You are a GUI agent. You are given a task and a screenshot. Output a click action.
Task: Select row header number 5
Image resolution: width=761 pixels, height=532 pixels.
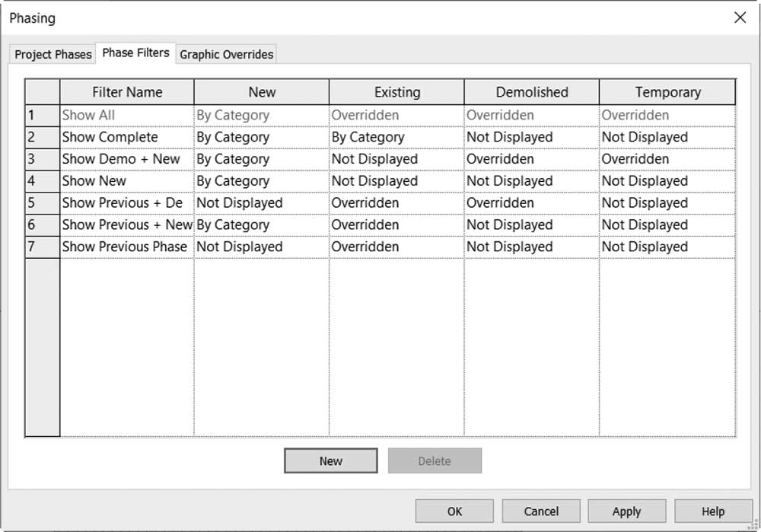pos(43,203)
